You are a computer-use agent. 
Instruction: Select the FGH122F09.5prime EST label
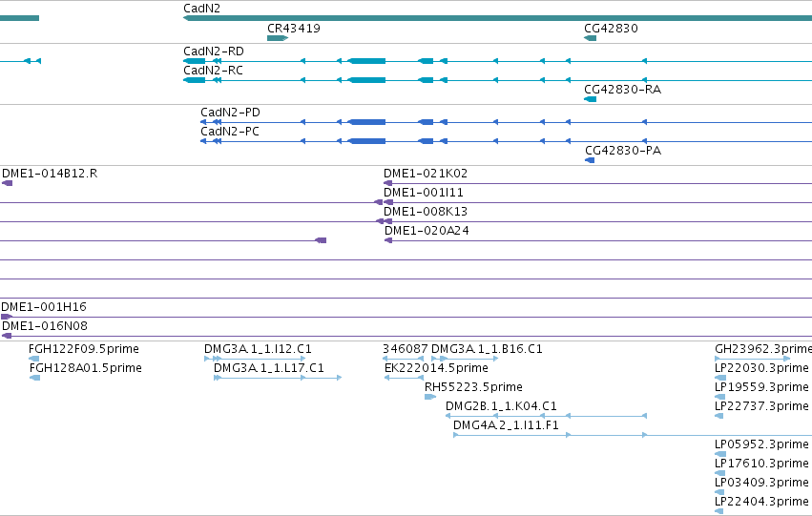pos(84,349)
